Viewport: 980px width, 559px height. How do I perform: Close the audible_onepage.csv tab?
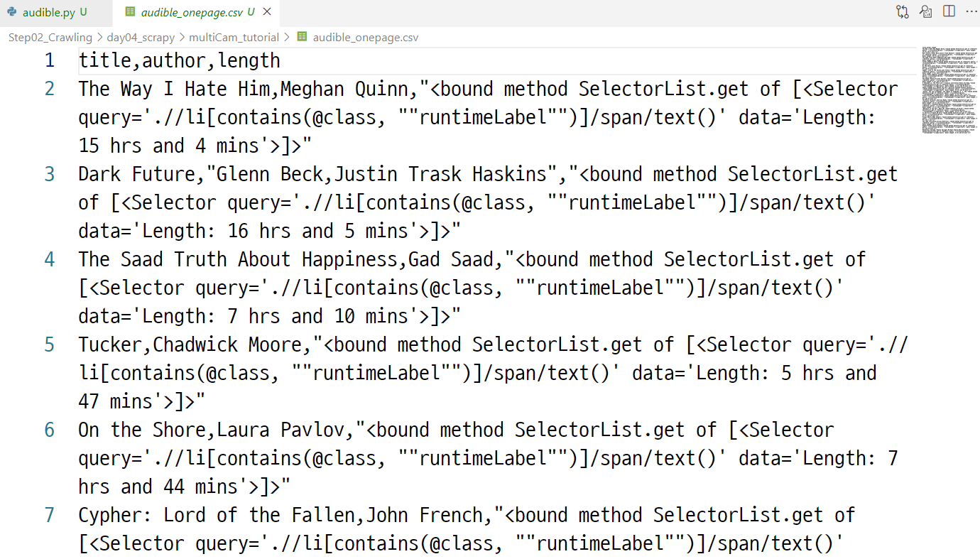pyautogui.click(x=266, y=12)
